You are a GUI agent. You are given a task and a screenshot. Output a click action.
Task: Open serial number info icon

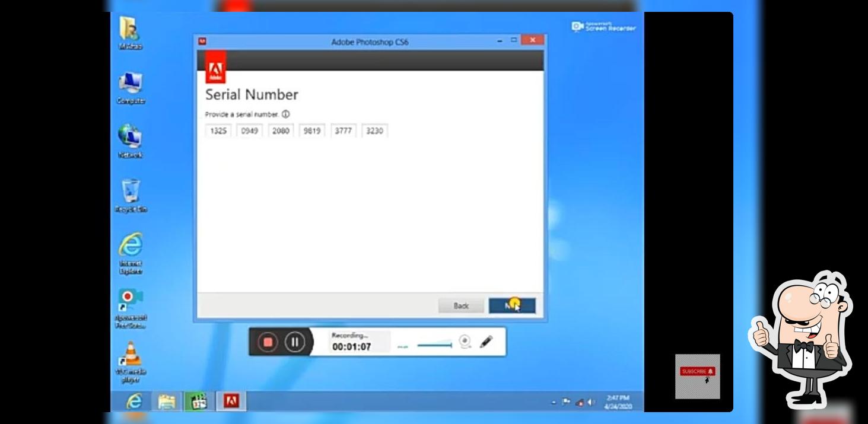click(x=286, y=114)
